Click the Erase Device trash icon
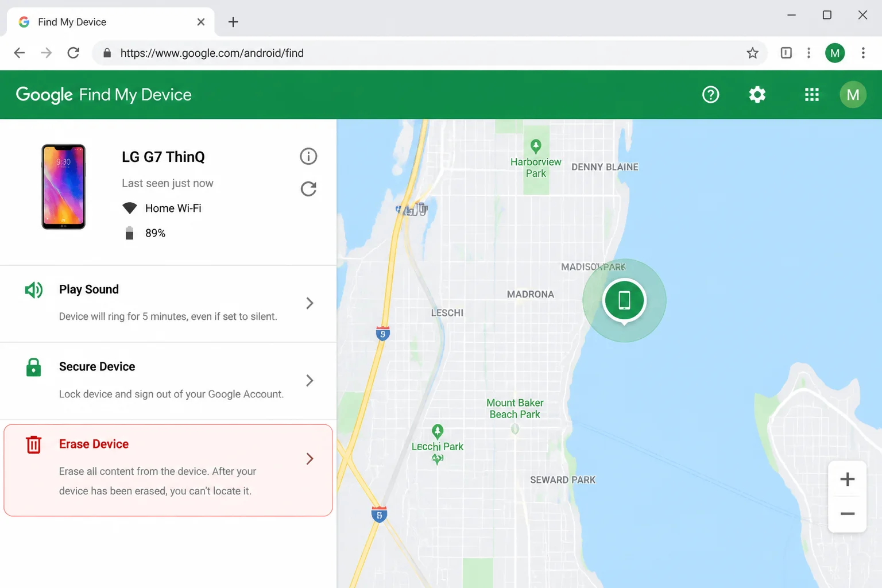 (x=34, y=444)
